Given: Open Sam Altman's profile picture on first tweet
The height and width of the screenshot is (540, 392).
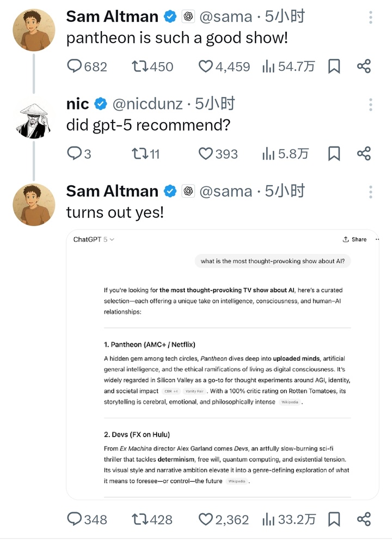Looking at the screenshot, I should [x=34, y=30].
